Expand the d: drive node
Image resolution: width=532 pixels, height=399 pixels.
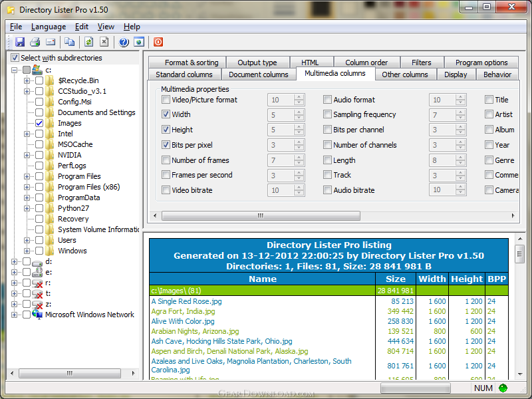14,261
